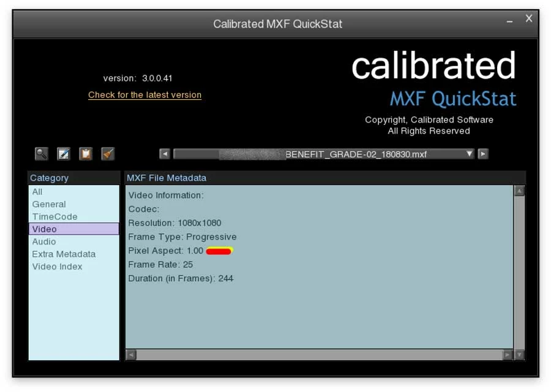Click the metadata vertical scrollbar down arrow
The image size is (551, 392).
(519, 355)
